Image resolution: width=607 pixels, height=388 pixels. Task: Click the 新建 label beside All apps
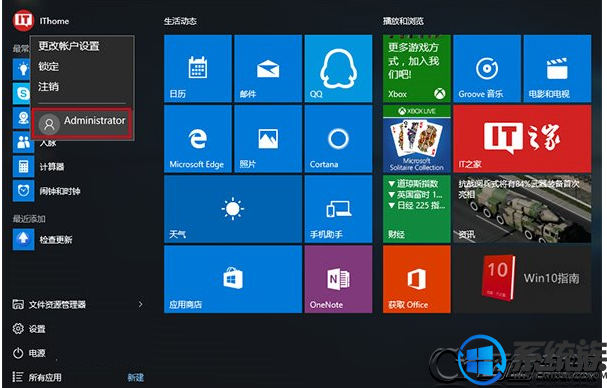[135, 377]
